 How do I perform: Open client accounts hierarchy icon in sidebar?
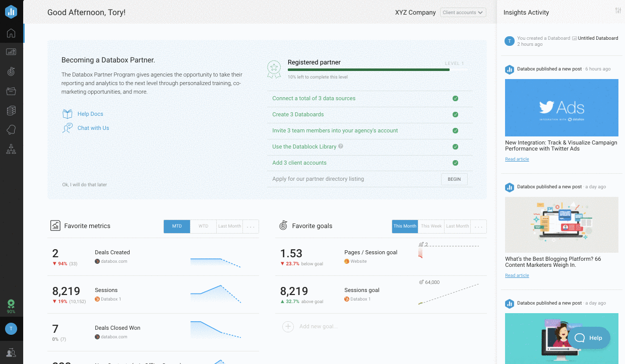[x=11, y=149]
